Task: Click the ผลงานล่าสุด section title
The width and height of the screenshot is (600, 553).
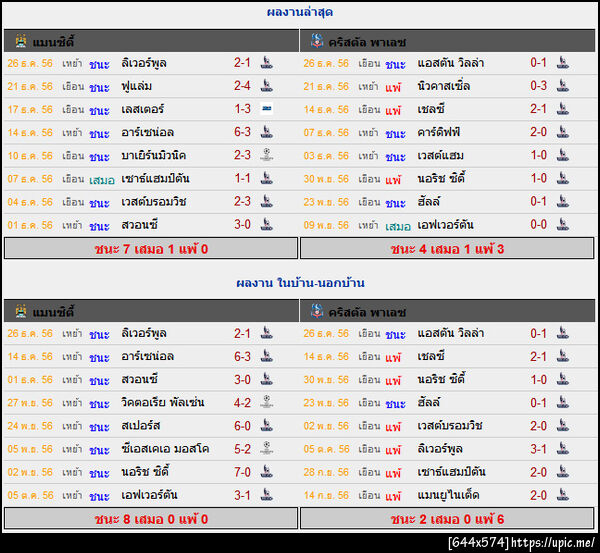Action: click(300, 12)
